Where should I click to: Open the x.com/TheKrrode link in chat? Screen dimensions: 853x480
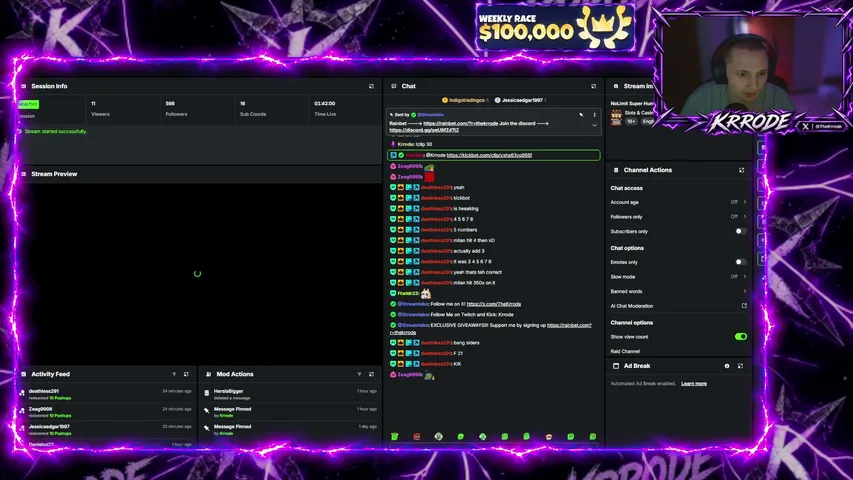pos(493,304)
